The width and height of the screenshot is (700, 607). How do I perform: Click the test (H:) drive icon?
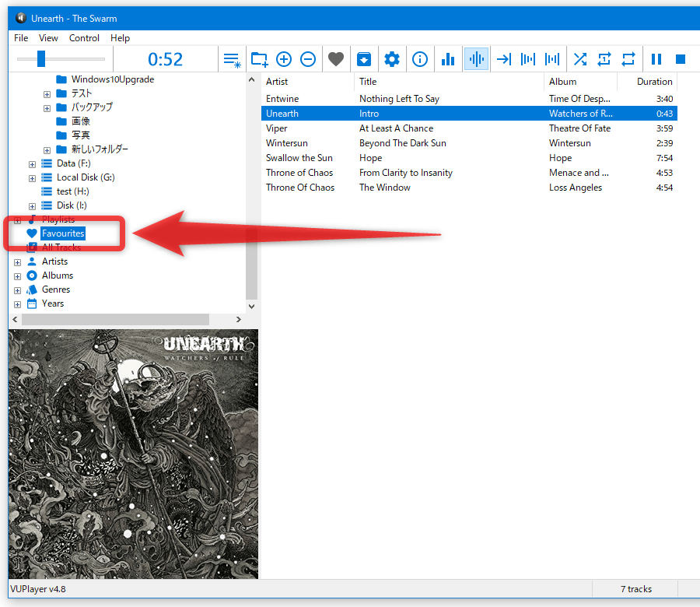pos(47,191)
